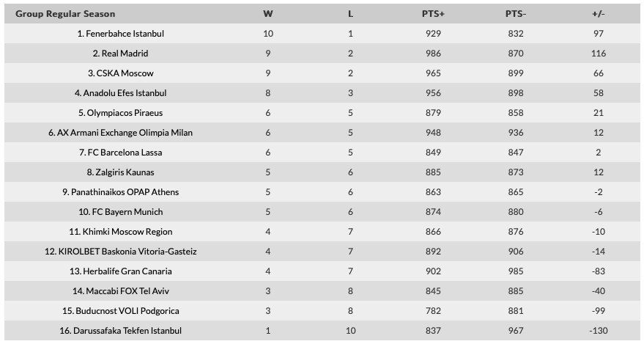
Task: Click FC Barcelona Lassa team name
Action: coord(125,153)
